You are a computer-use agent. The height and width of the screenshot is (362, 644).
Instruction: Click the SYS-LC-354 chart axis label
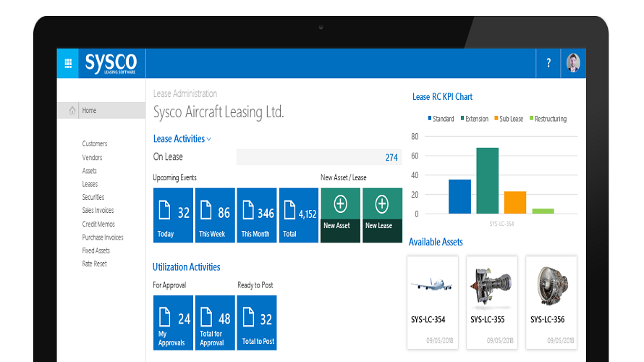[501, 224]
